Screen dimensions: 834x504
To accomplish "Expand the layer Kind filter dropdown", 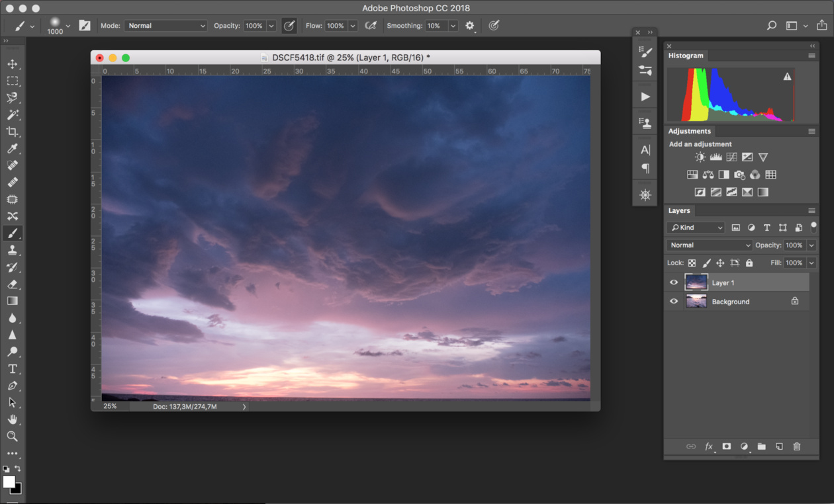I will 696,228.
